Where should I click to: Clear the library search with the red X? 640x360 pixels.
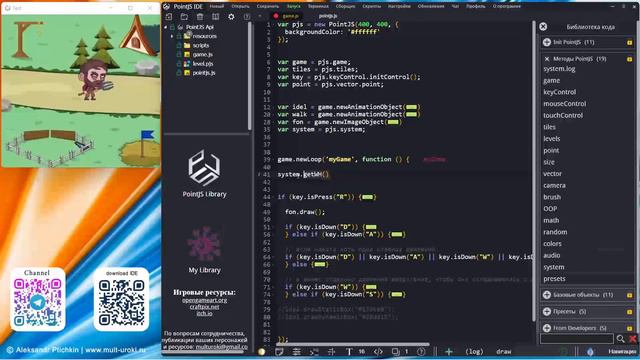point(633,339)
